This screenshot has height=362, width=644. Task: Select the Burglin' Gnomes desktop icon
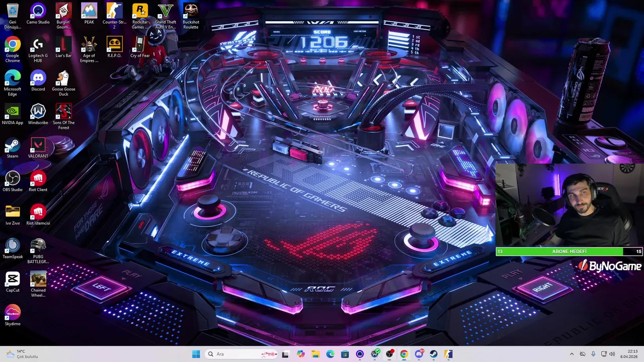pos(63,16)
